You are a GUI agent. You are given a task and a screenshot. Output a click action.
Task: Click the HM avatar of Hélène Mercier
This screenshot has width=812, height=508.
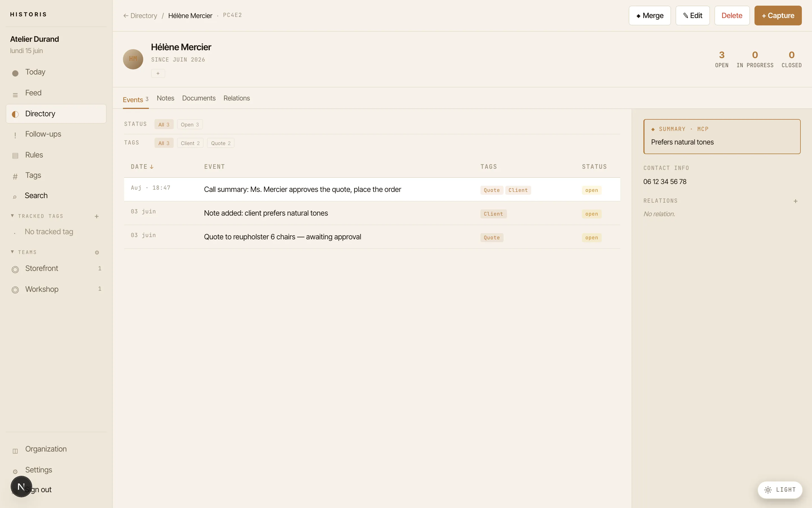[133, 59]
